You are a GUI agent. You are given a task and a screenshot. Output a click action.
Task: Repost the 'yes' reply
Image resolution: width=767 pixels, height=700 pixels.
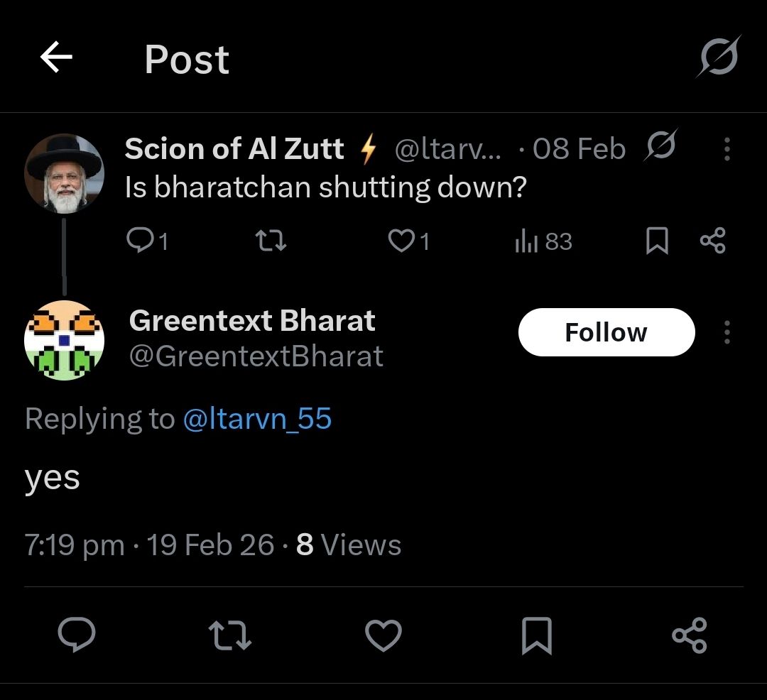tap(232, 635)
